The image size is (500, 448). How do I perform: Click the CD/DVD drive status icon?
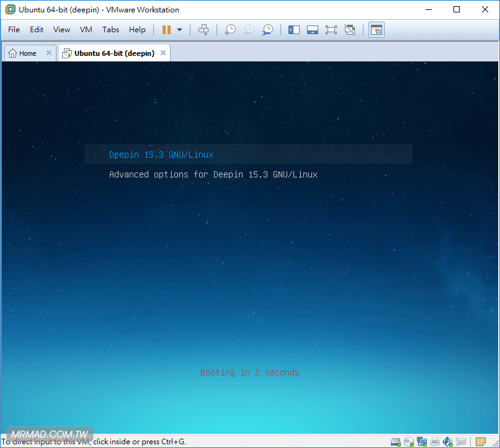[x=409, y=442]
